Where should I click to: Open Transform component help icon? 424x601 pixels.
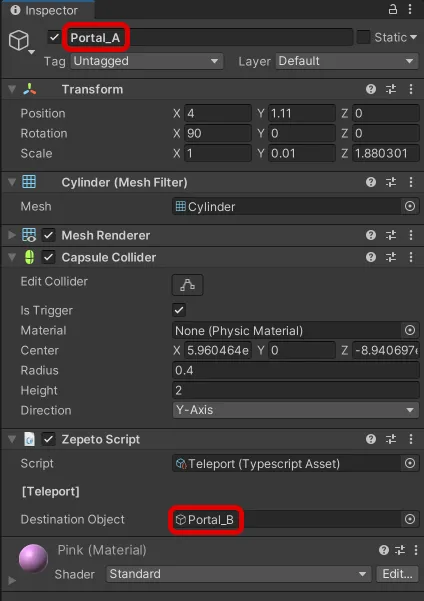(371, 89)
